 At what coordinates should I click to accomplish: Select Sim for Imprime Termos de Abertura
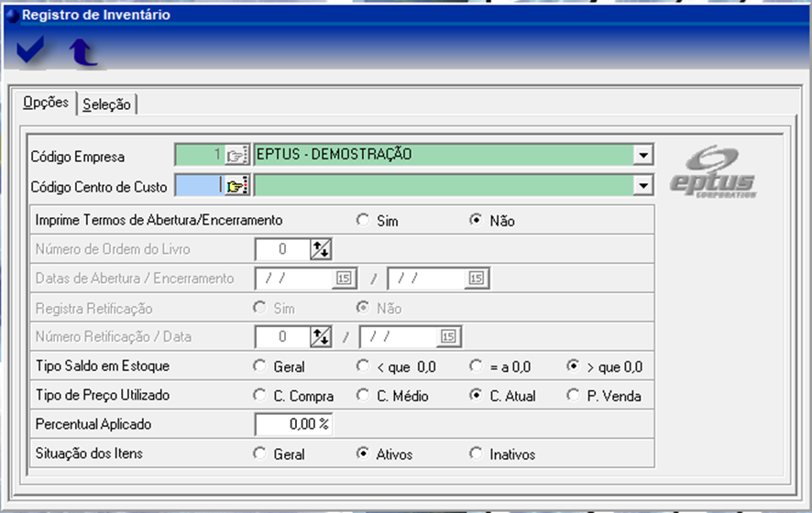pyautogui.click(x=364, y=221)
